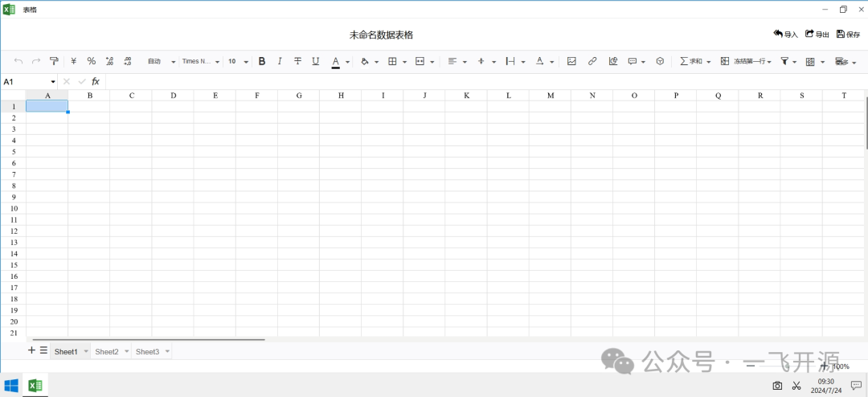
Task: Decrease decimal places icon
Action: 109,61
